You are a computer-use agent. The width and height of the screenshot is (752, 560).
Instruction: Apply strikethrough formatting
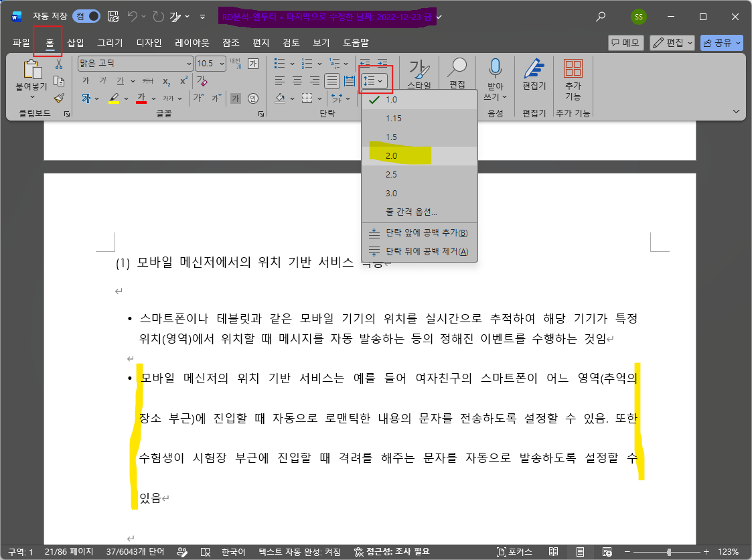[148, 80]
